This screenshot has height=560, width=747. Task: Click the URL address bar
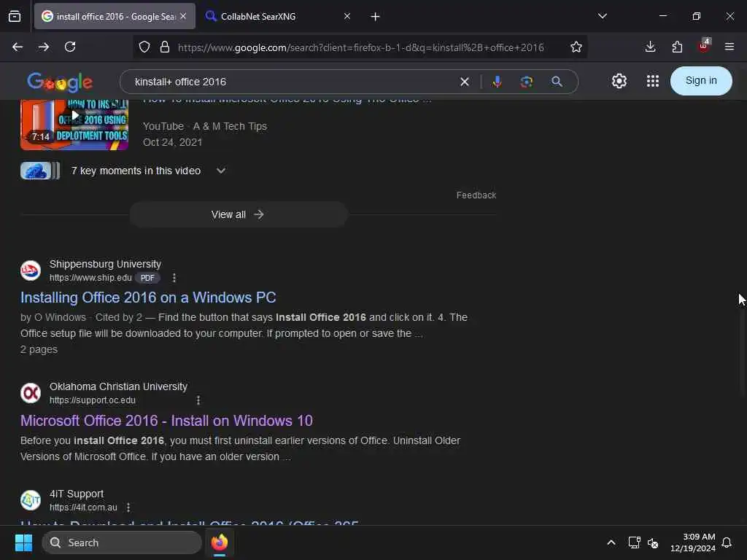point(360,47)
